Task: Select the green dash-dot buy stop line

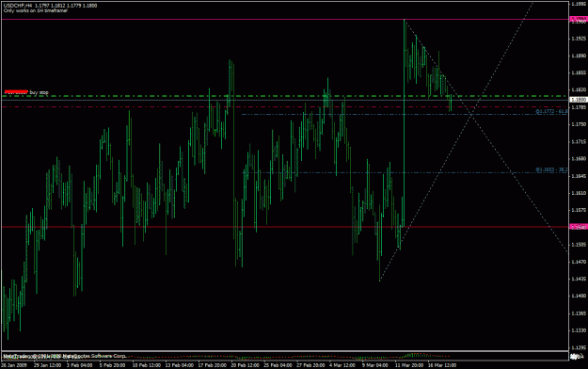Action: coord(285,96)
